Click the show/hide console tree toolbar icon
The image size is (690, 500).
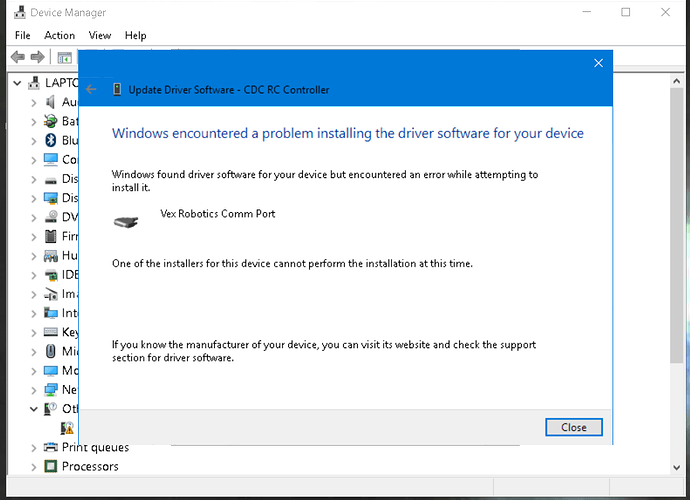tap(65, 57)
